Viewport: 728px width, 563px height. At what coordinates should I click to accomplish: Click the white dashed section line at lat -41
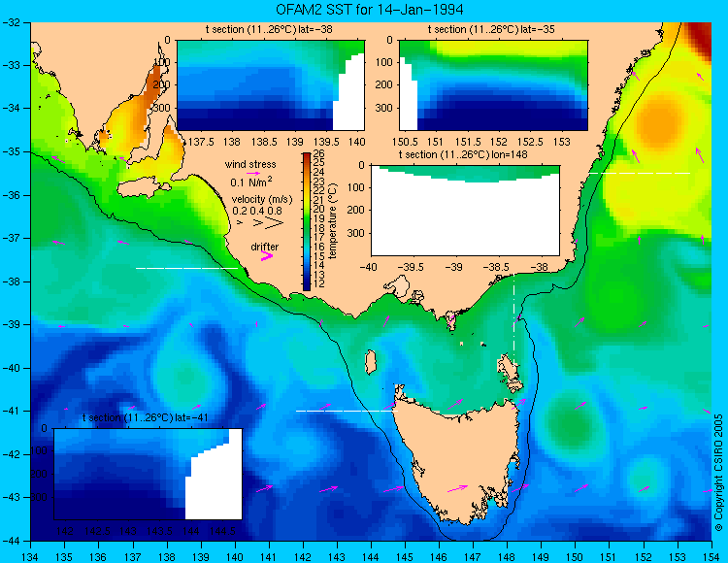tap(347, 411)
